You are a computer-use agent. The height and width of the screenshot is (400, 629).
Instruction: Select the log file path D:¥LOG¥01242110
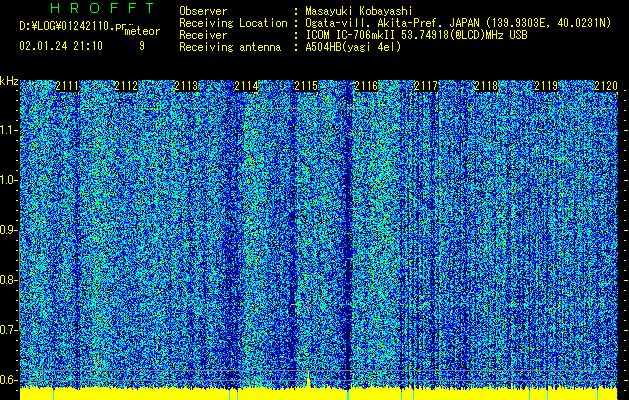tap(66, 26)
